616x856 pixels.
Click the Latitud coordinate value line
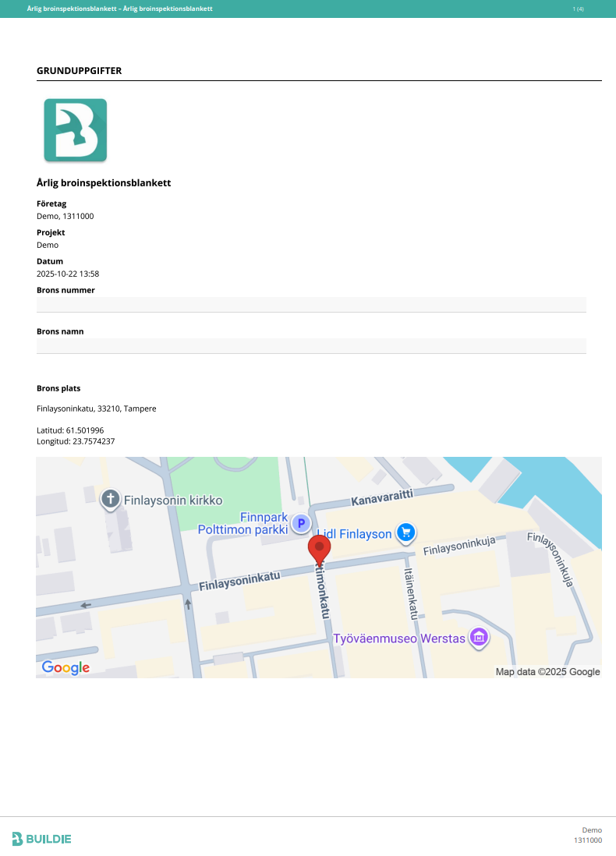point(70,430)
